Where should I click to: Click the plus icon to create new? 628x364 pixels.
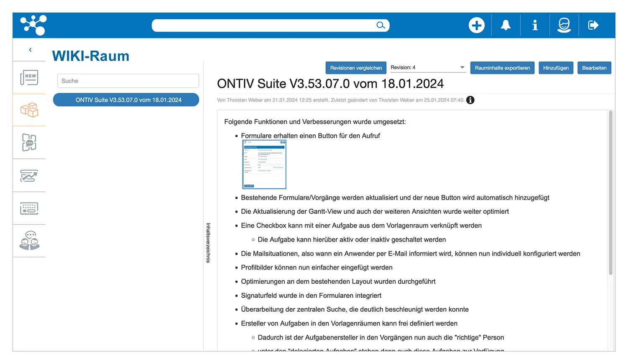[x=476, y=26]
